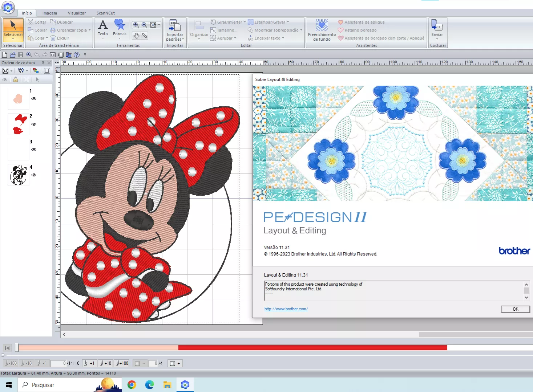Click the save disk icon
533x392 pixels.
[x=21, y=55]
